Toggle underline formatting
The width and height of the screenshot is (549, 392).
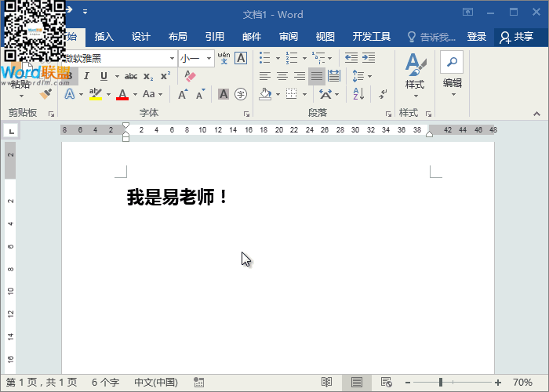pyautogui.click(x=104, y=76)
